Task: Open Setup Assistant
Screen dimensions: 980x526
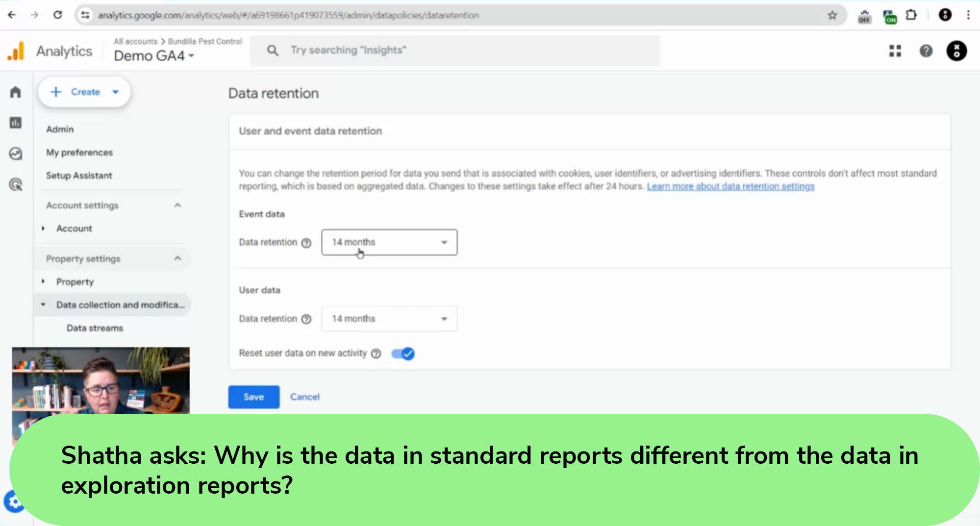Action: (x=79, y=175)
